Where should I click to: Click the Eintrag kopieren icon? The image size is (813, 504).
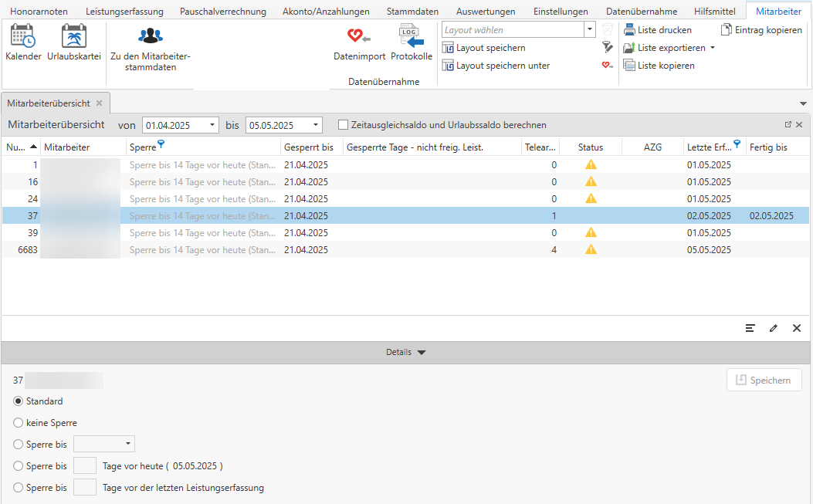click(x=727, y=30)
